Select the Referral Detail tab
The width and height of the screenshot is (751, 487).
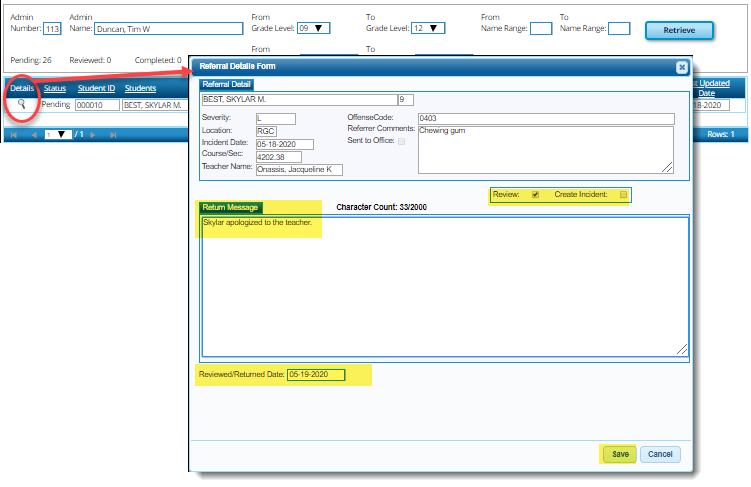(x=228, y=84)
